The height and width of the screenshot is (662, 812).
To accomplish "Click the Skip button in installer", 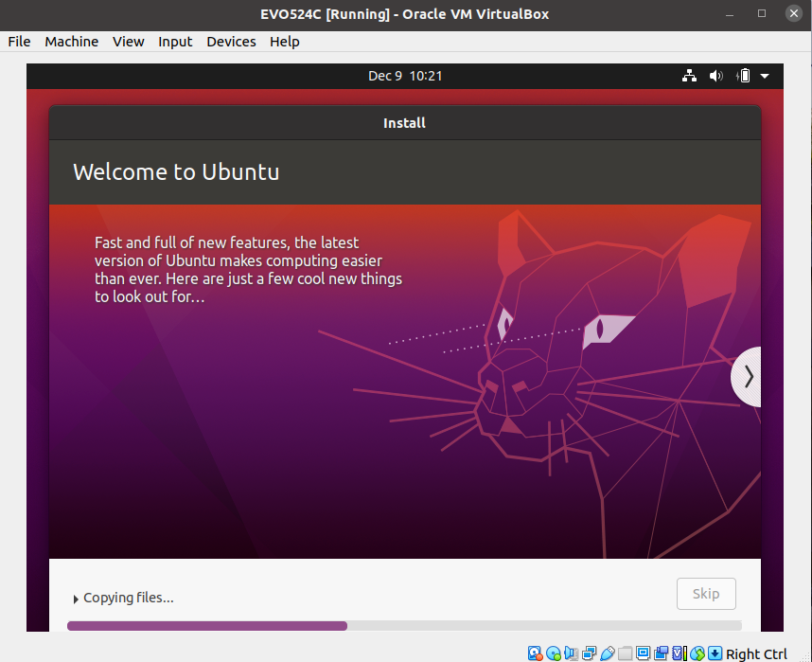I will (x=706, y=594).
